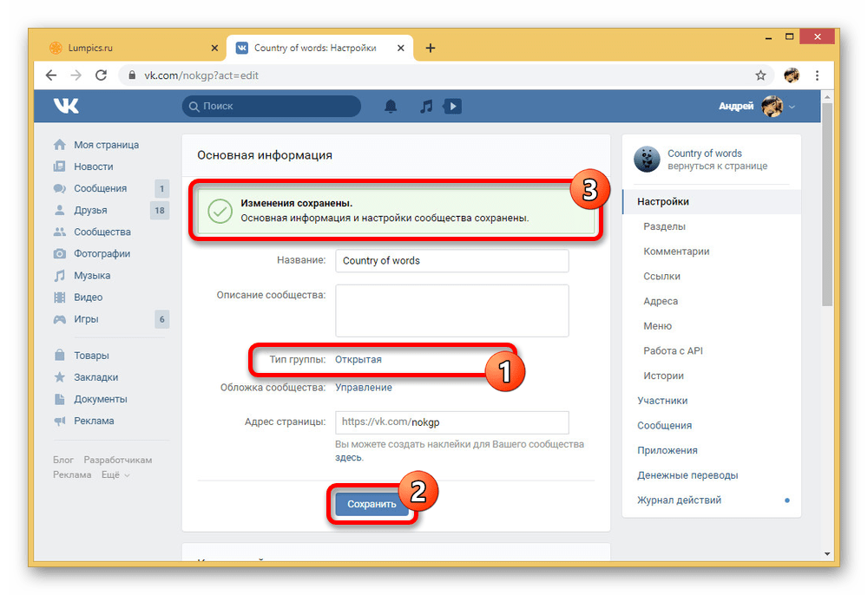The height and width of the screenshot is (595, 868).
Task: Open the notifications bell
Action: point(391,106)
